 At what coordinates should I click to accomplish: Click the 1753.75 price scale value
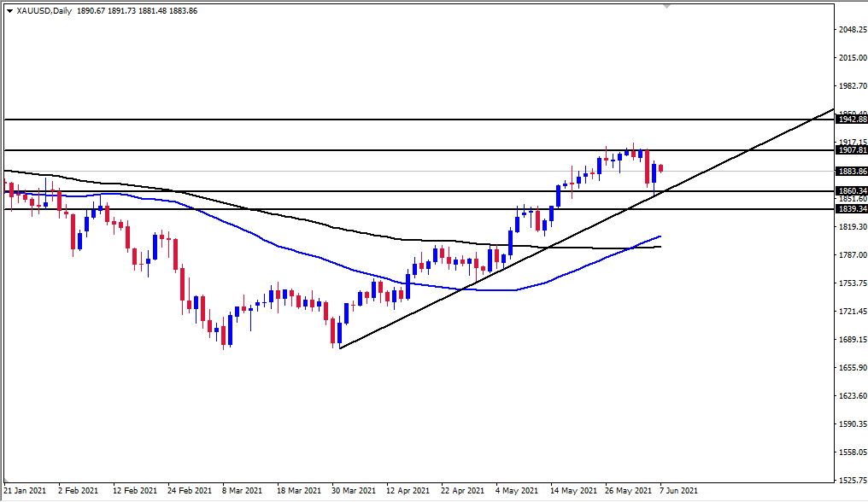pyautogui.click(x=853, y=283)
